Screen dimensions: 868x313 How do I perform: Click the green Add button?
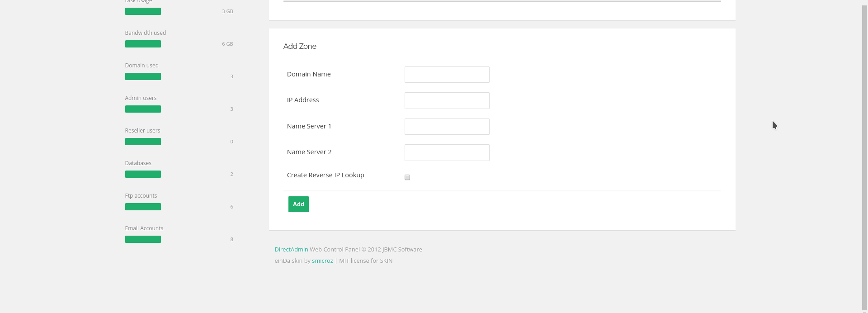coord(298,204)
